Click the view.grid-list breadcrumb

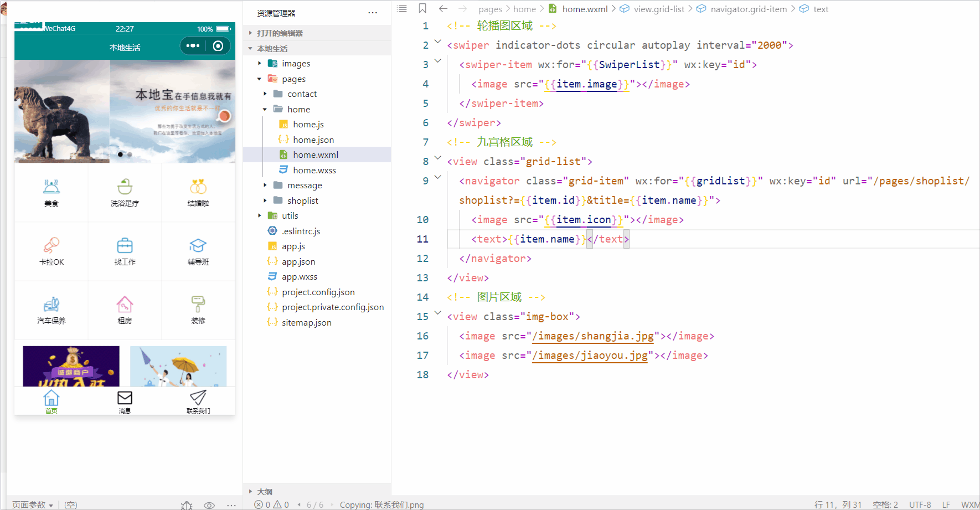pyautogui.click(x=659, y=9)
